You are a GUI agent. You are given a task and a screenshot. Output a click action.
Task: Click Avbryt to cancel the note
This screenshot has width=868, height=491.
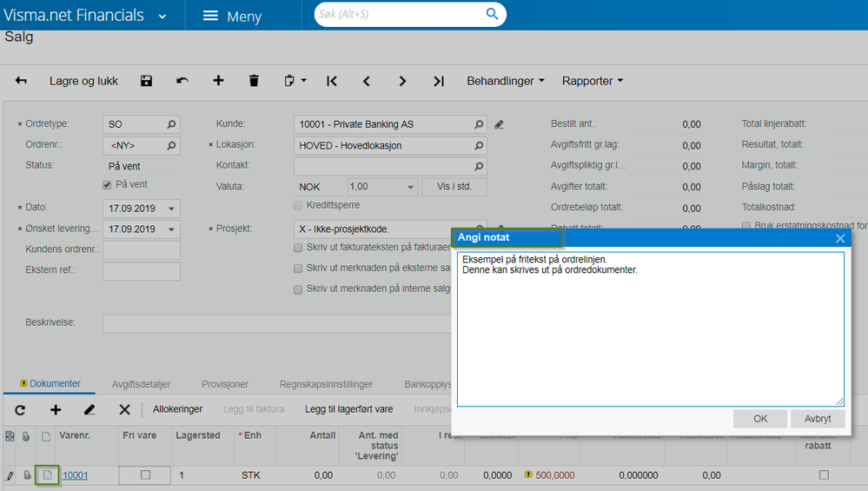coord(818,419)
